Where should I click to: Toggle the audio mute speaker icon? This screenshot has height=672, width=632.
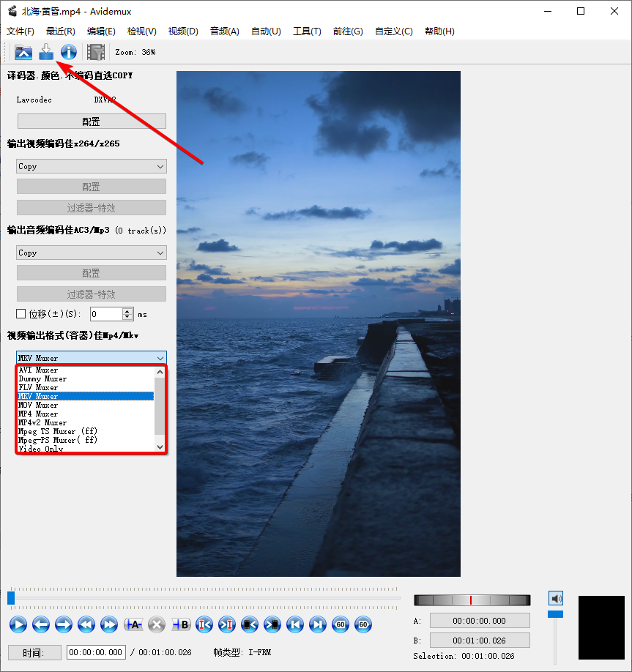click(x=556, y=598)
